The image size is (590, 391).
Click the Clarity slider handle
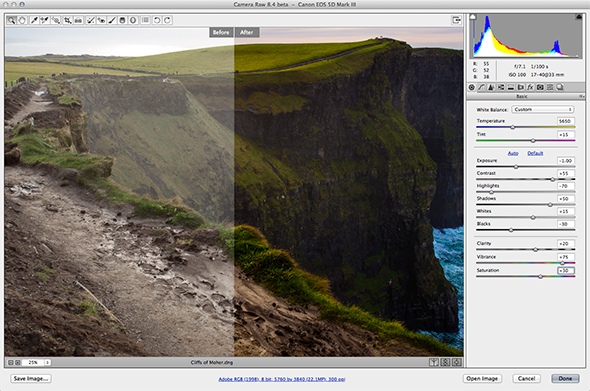point(535,250)
